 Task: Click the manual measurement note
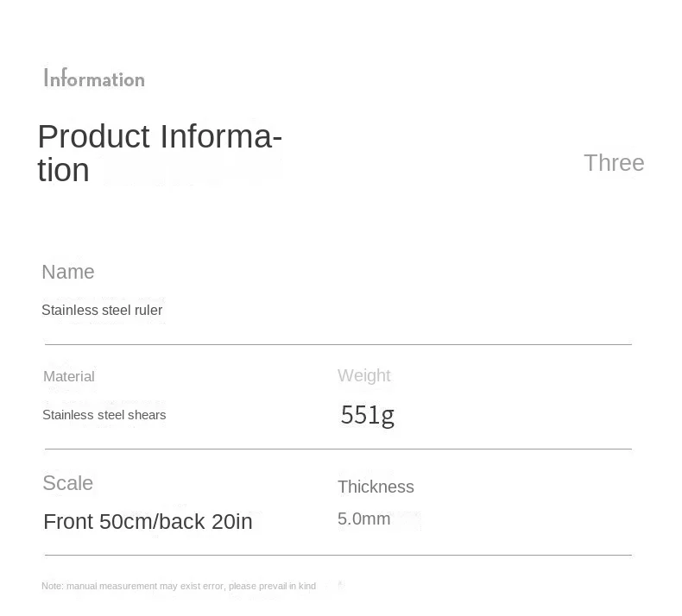179,586
